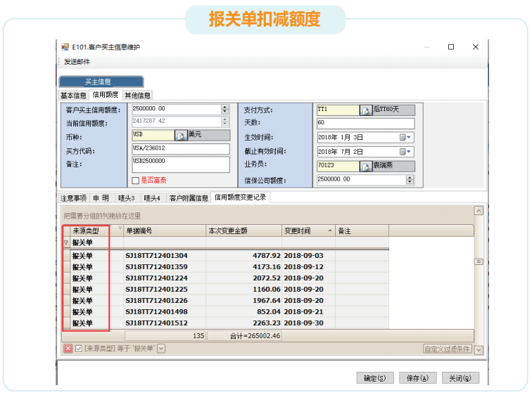Open the 生效时间 calendar picker

click(x=403, y=137)
